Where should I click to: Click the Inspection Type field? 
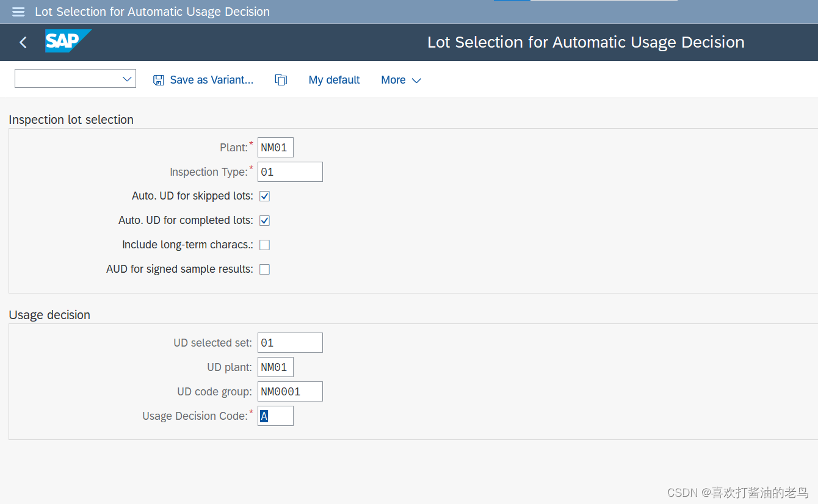click(290, 171)
